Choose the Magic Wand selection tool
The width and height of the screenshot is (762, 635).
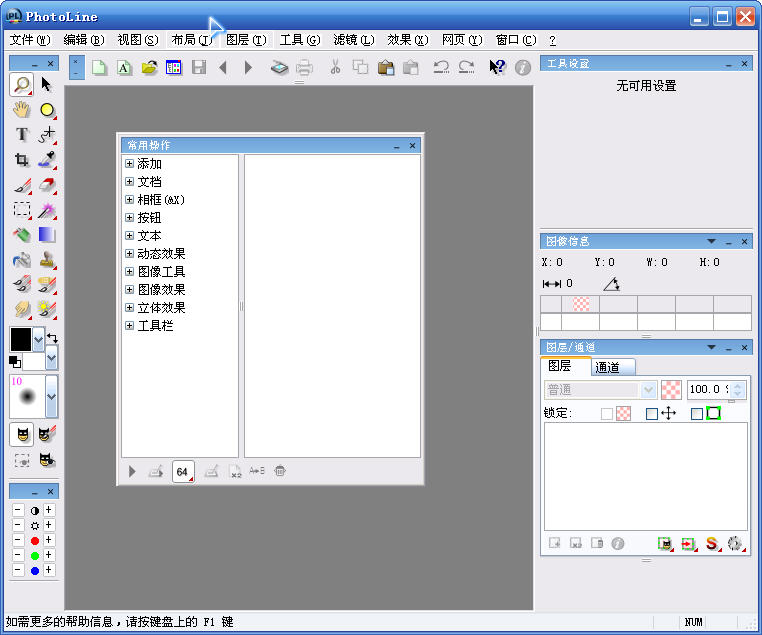[x=46, y=210]
